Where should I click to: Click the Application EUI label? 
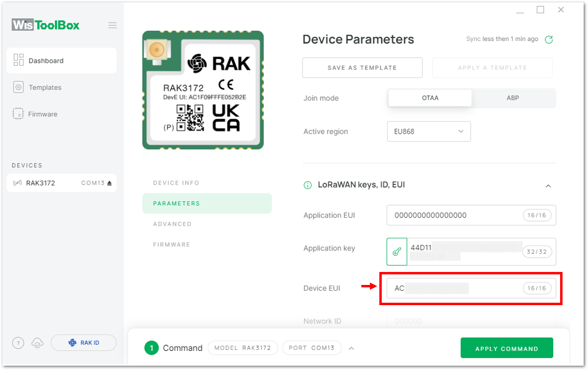pos(329,215)
